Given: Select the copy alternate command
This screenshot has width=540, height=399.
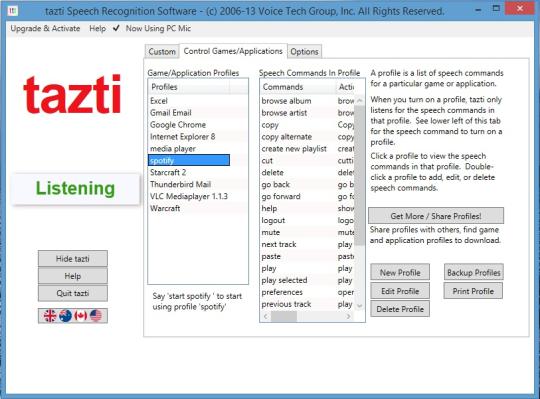Looking at the screenshot, I should click(x=307, y=137).
